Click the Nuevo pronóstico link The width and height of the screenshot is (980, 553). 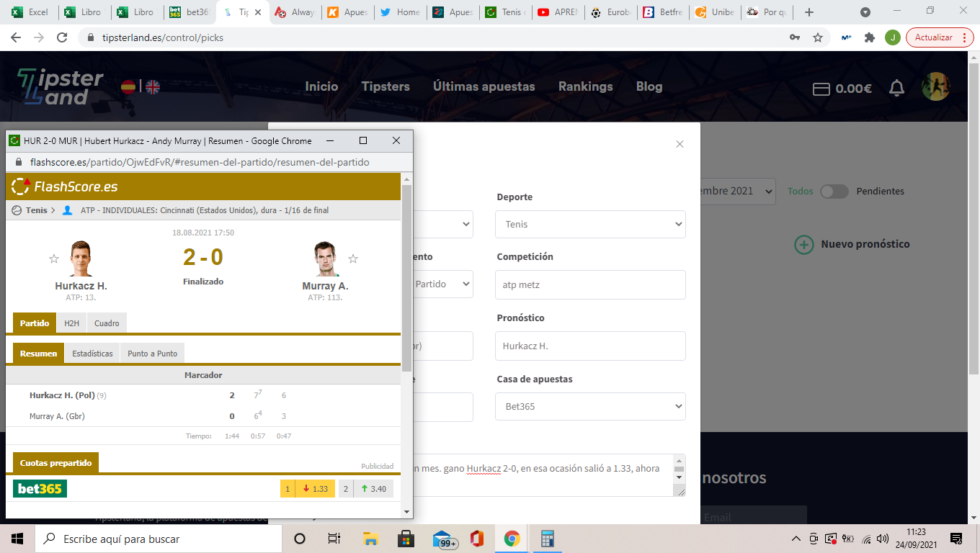pyautogui.click(x=865, y=244)
